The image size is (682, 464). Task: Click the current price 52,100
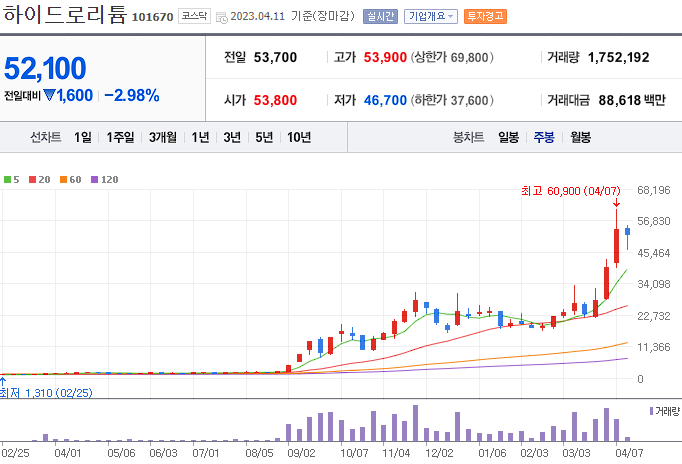(45, 69)
